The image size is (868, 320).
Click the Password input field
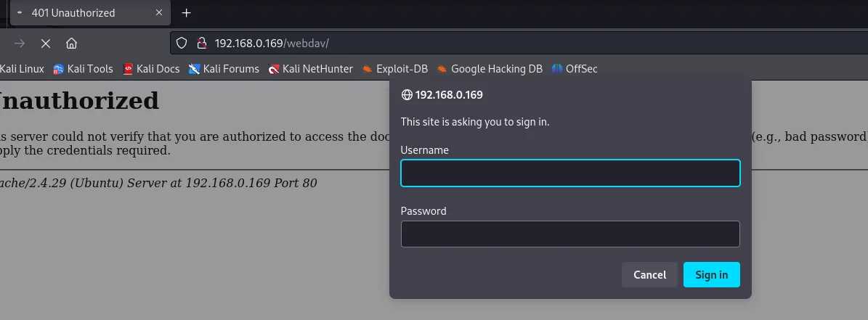click(x=570, y=234)
